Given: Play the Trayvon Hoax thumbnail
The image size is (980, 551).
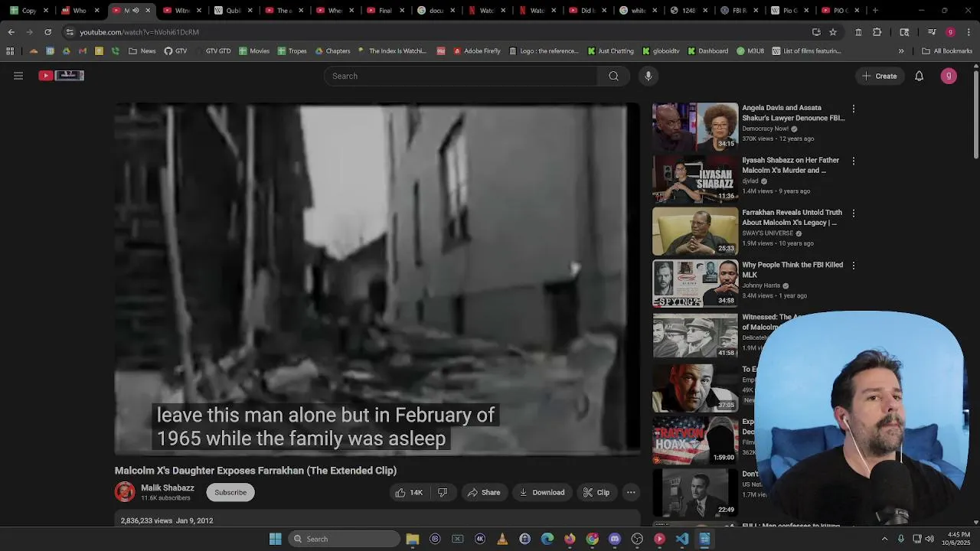Looking at the screenshot, I should (695, 440).
